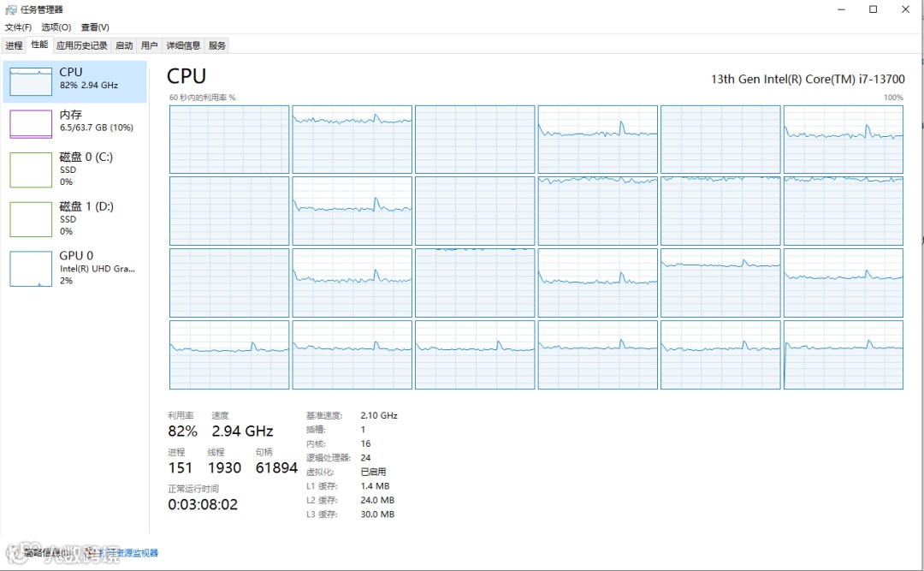The image size is (924, 571).
Task: Click the L1 缓存 value 1.4 MB
Action: pyautogui.click(x=375, y=486)
